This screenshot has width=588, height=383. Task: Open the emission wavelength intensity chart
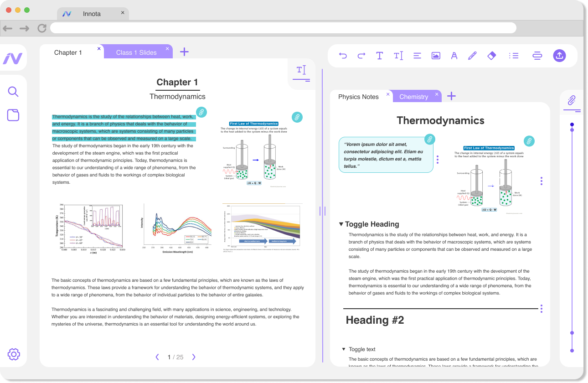click(x=175, y=228)
